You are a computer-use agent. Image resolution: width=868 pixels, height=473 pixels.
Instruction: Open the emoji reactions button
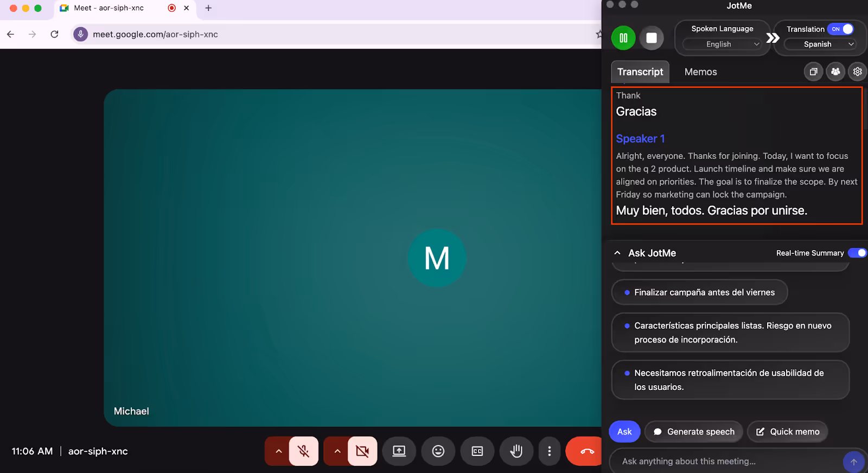[438, 451]
